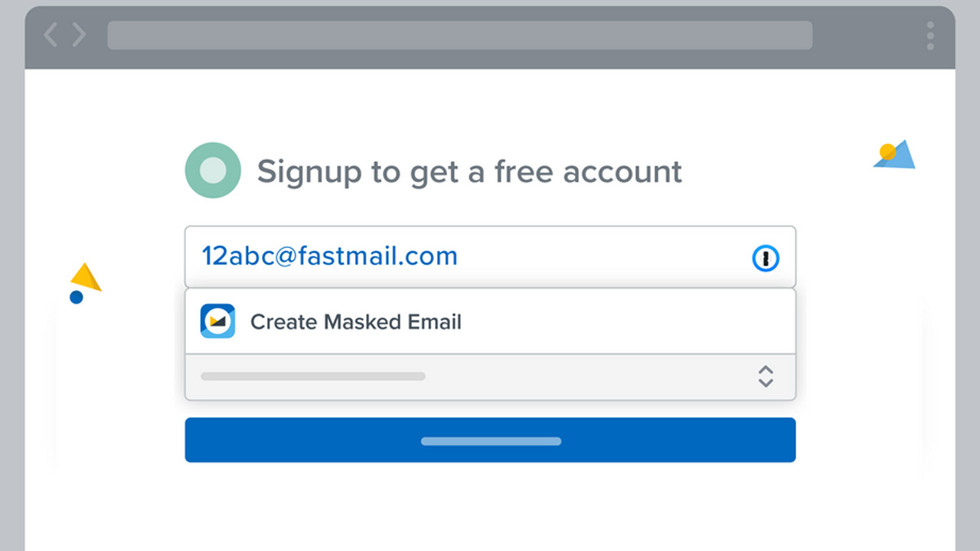Click the 1Password icon in email field
980x551 pixels.
click(x=766, y=258)
